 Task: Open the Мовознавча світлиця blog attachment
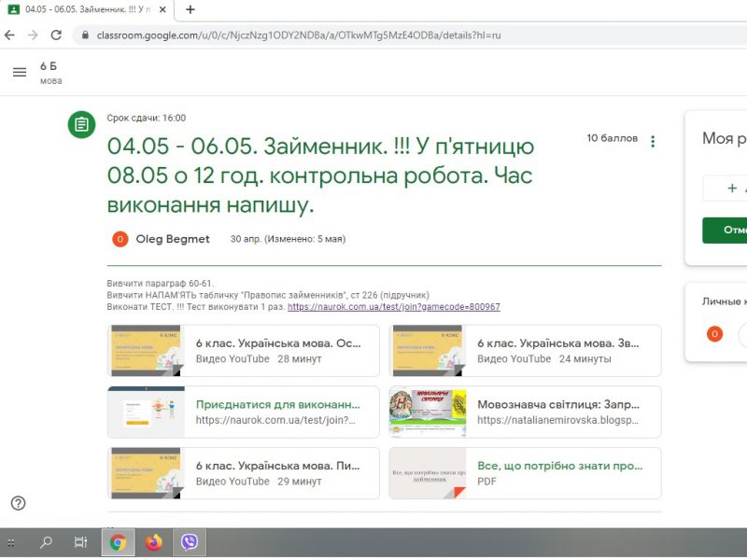pyautogui.click(x=525, y=413)
